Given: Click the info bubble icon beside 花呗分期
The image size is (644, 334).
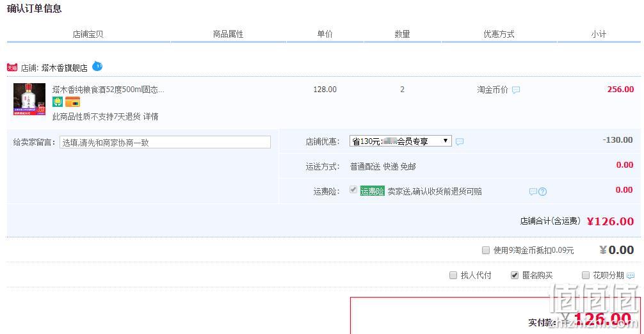Looking at the screenshot, I should click(x=631, y=276).
